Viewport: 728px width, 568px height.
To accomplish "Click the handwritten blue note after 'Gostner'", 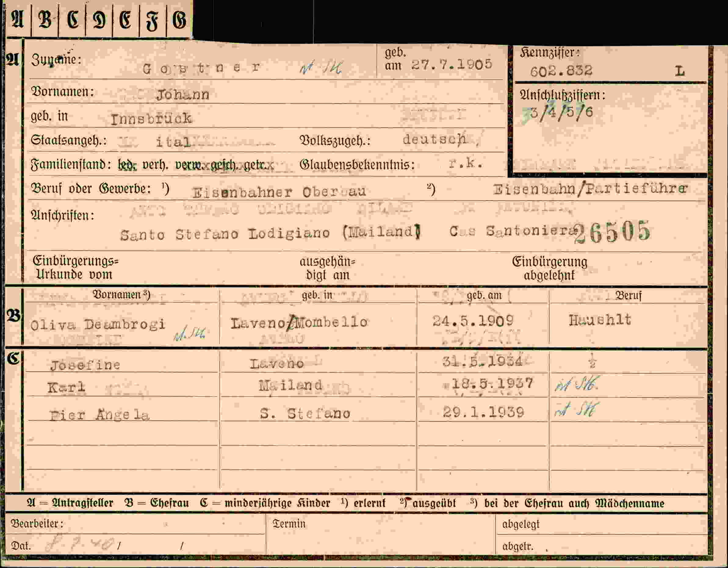I will tap(320, 68).
